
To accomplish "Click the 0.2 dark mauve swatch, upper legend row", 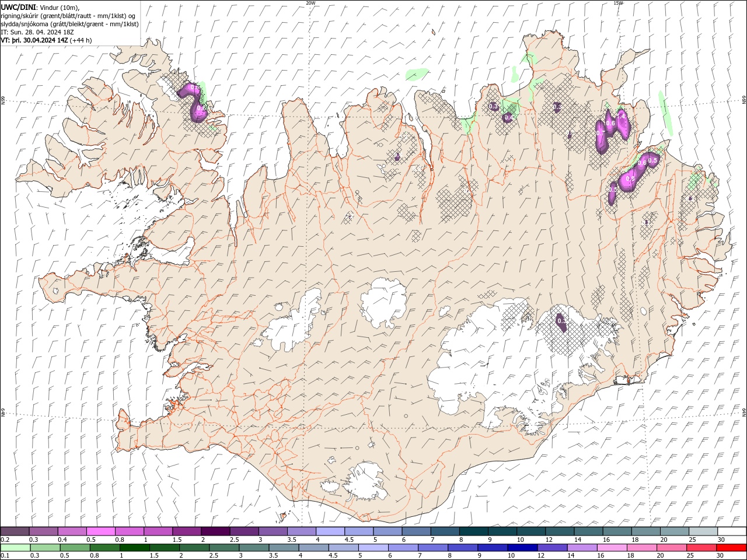I will coord(15,531).
